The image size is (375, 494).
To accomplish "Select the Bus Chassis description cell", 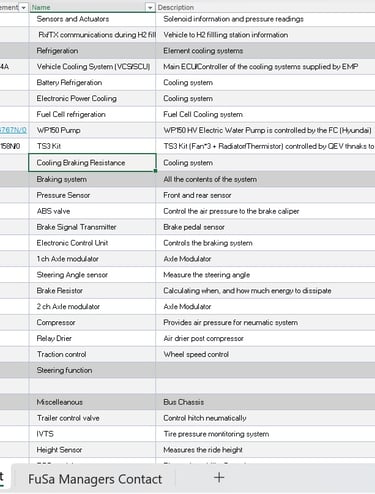I will coord(265,402).
